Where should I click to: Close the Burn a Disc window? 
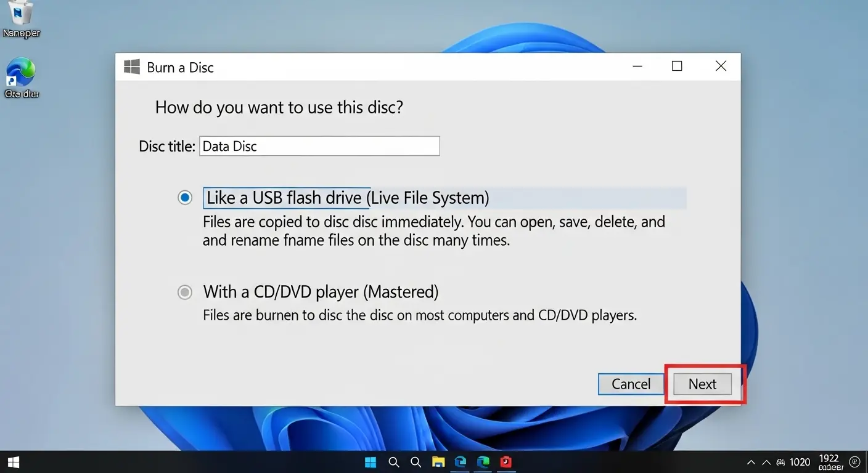pos(721,67)
